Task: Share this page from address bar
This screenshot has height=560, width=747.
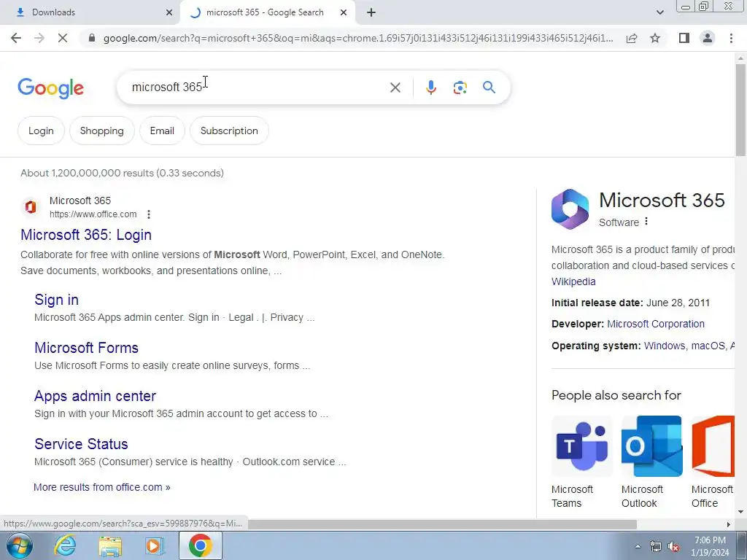Action: click(x=632, y=38)
